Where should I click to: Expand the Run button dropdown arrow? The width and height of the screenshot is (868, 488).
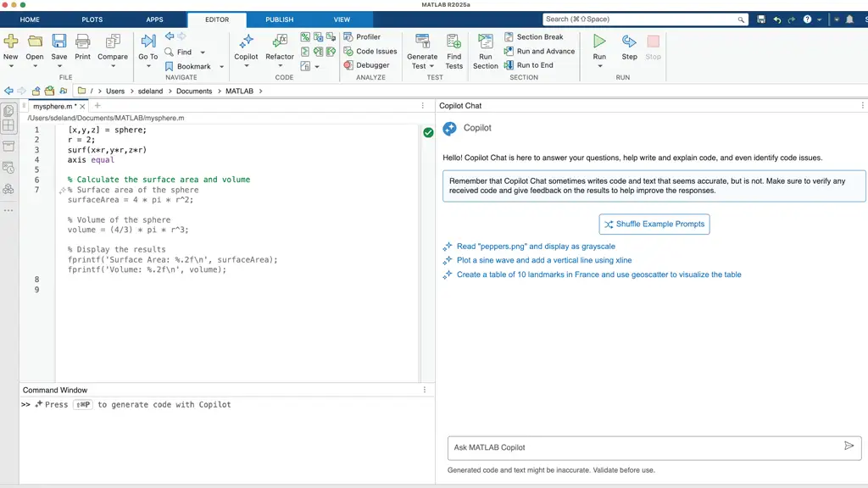point(599,67)
